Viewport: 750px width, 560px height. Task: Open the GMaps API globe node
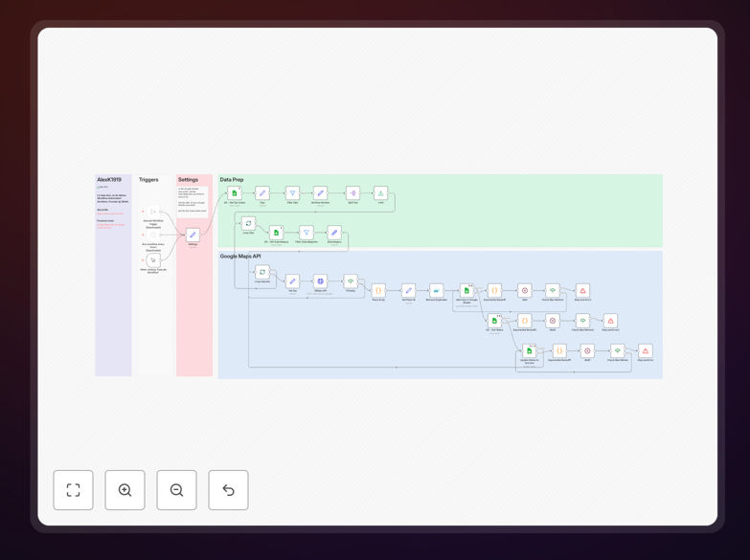tap(321, 281)
